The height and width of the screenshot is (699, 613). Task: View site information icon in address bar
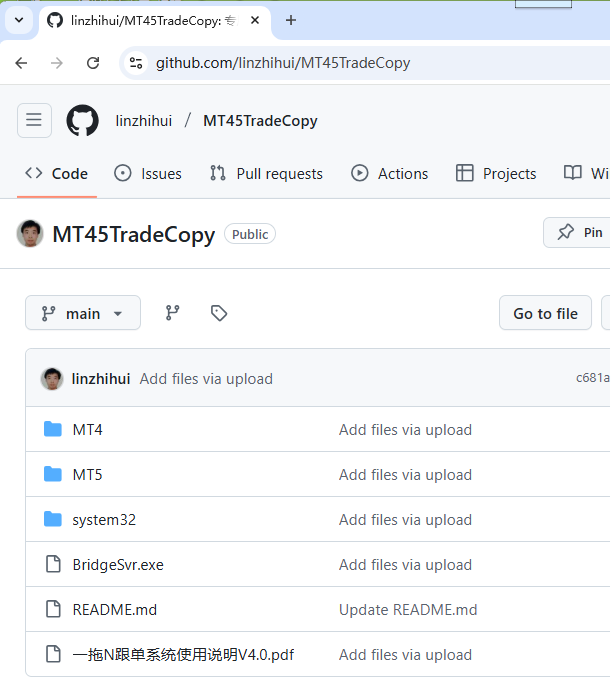point(136,63)
